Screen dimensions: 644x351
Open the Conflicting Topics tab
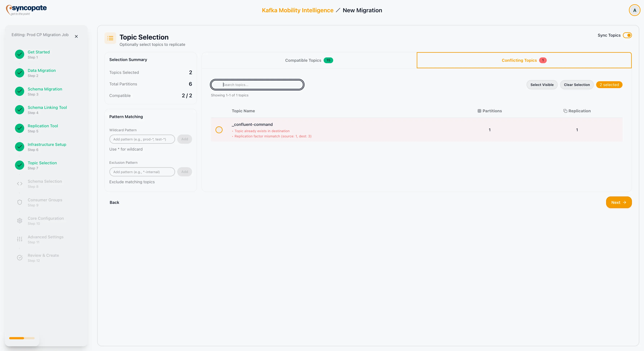(x=524, y=60)
